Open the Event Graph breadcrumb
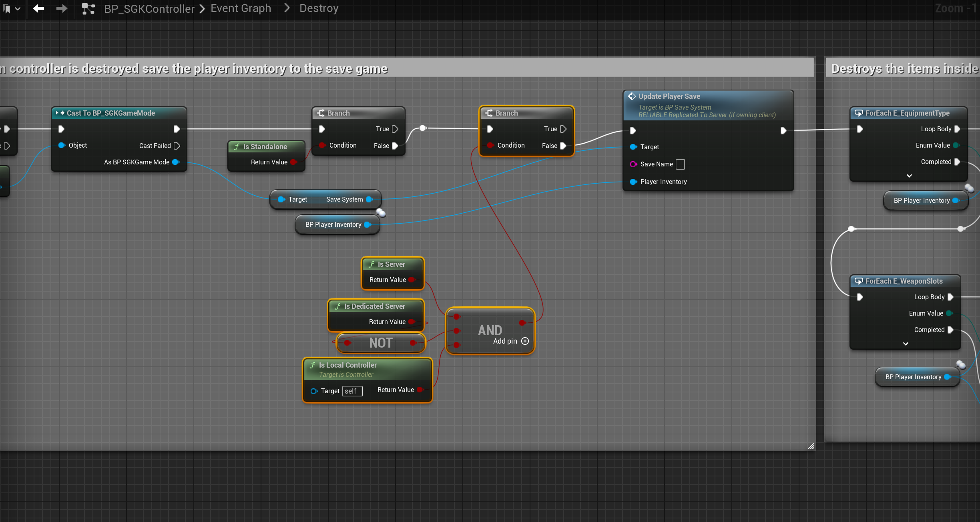980x522 pixels. pyautogui.click(x=241, y=8)
